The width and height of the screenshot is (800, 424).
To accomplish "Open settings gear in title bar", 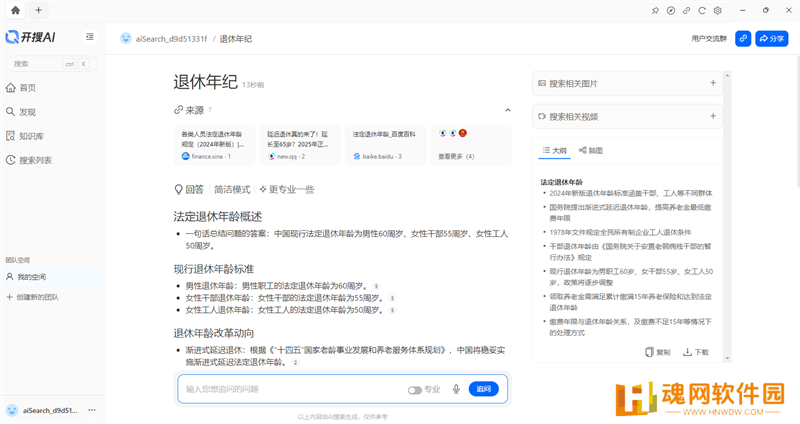I will point(718,10).
